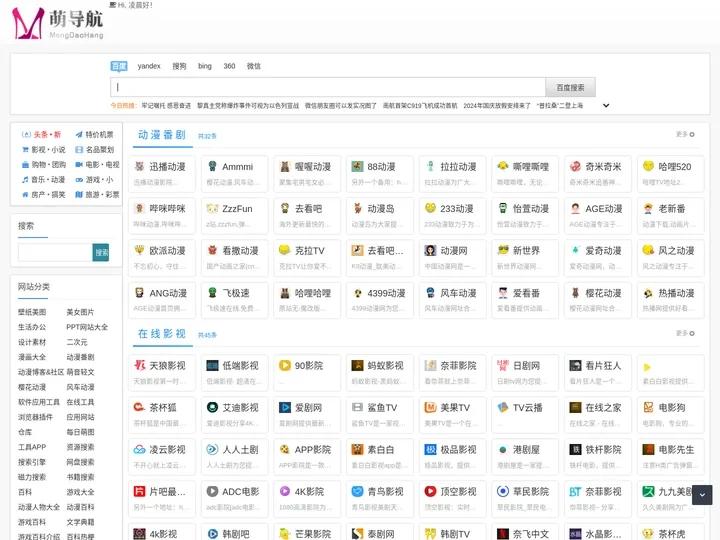
Task: Switch search engine to 搜狗
Action: [179, 66]
